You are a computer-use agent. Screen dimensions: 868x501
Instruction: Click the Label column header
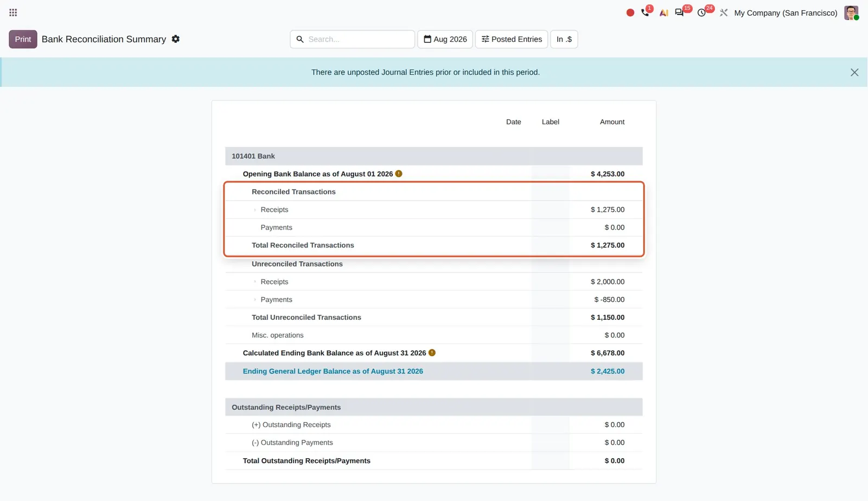(550, 122)
